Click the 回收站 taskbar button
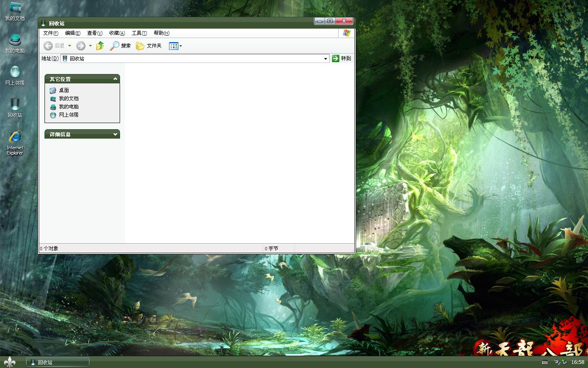Screen dimensions: 588x368 pos(58,362)
